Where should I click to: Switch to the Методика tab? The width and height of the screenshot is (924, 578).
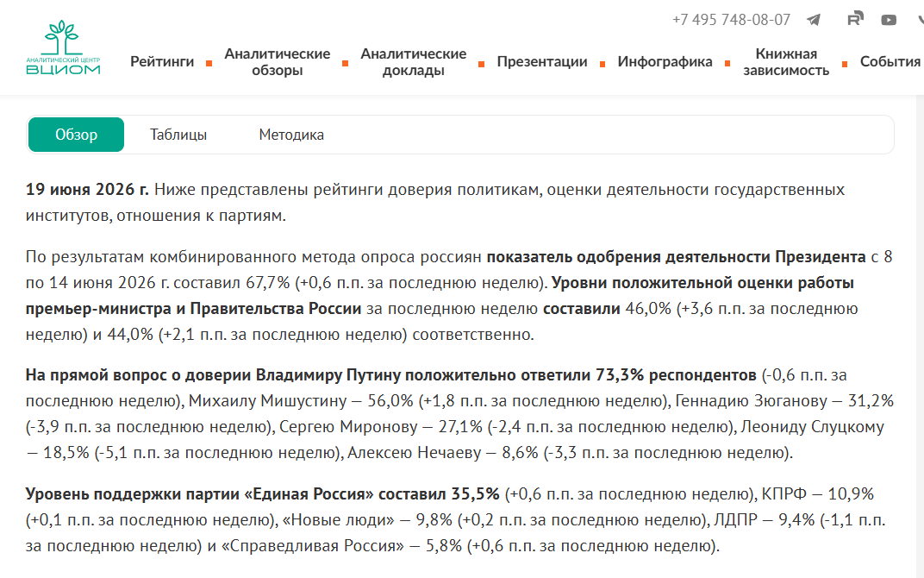pos(291,135)
